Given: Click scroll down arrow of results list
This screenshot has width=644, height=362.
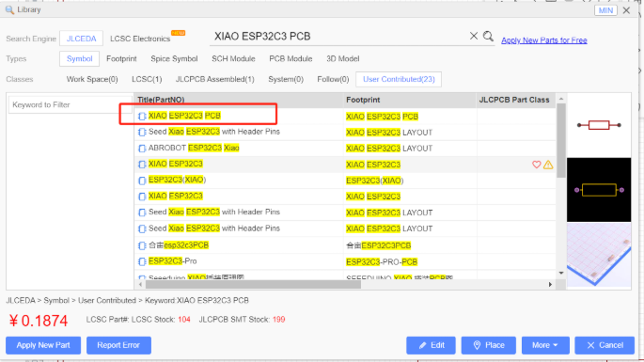Looking at the screenshot, I should pyautogui.click(x=561, y=273).
